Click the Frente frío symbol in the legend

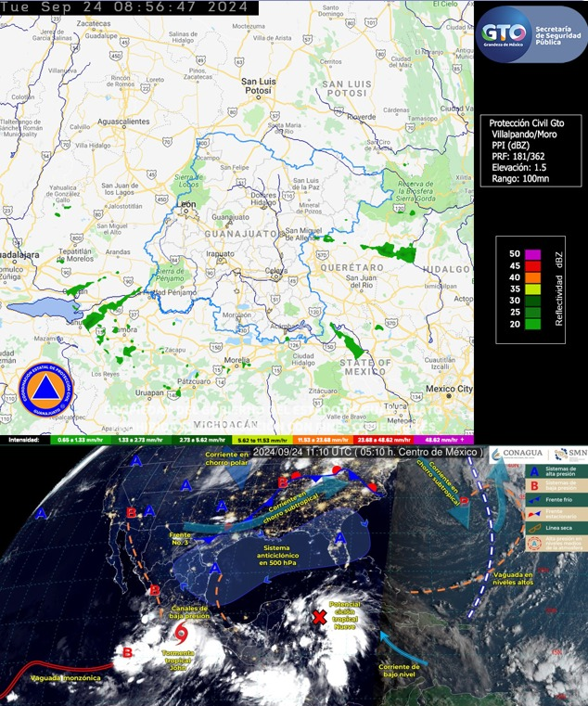pyautogui.click(x=534, y=500)
